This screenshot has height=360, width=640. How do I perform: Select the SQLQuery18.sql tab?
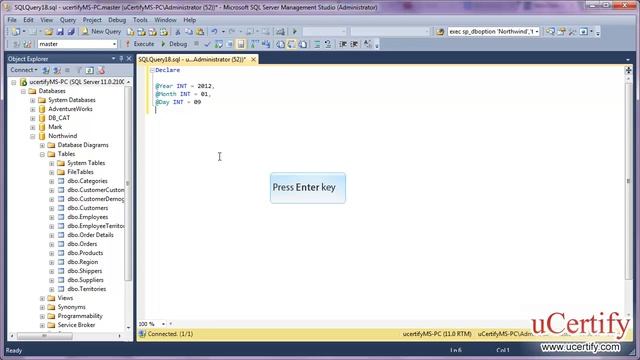[x=192, y=60]
